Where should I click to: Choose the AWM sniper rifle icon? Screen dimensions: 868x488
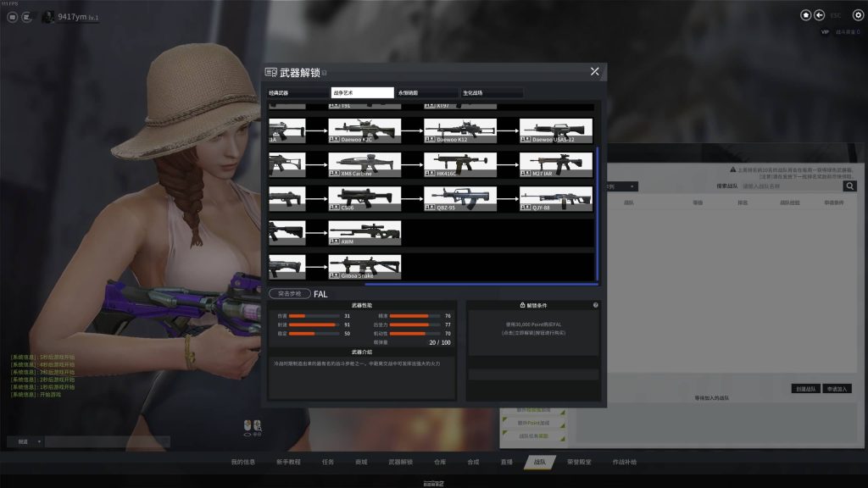[x=364, y=233]
